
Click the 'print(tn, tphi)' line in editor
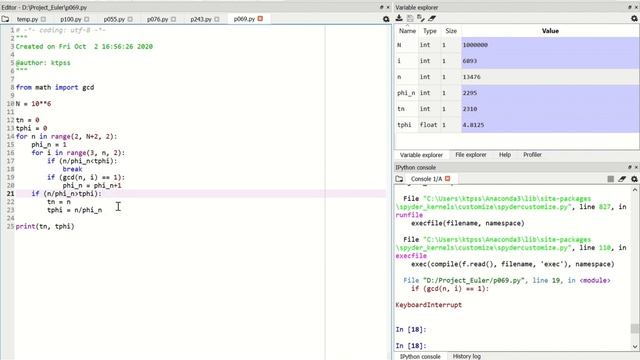pyautogui.click(x=45, y=226)
